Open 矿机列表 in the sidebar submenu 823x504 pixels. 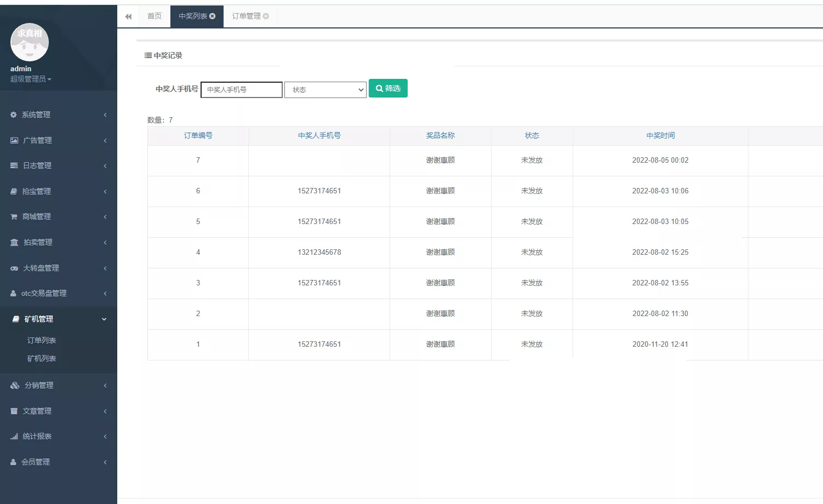coord(42,359)
